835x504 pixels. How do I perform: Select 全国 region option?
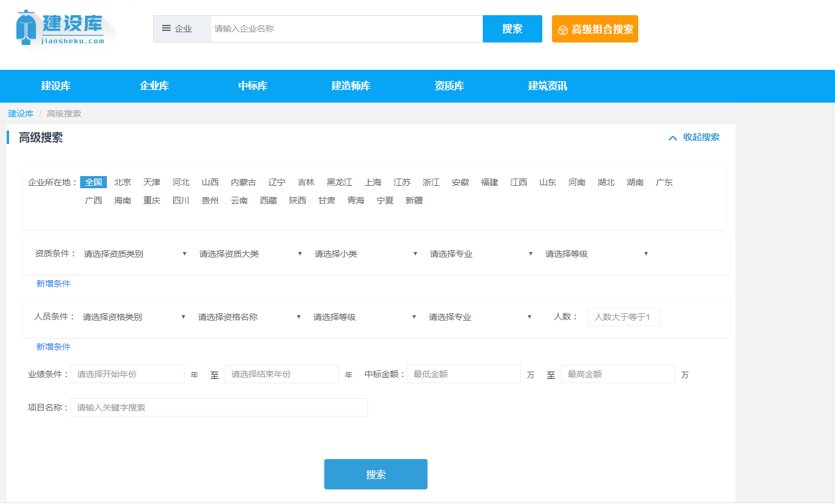(x=94, y=182)
